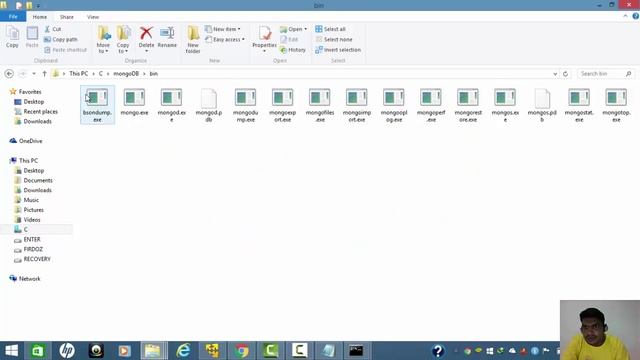
Task: Open Videos under This PC
Action: 28,220
